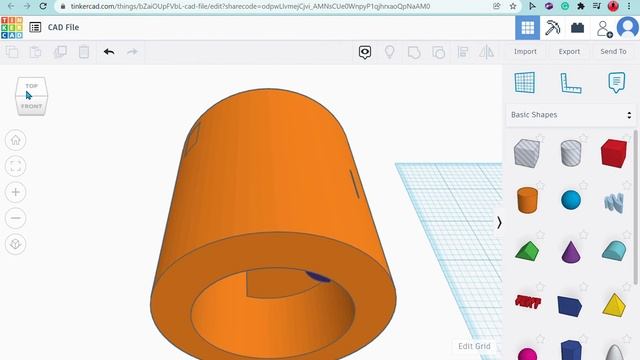Select the orange Cylinder shape

point(527,200)
